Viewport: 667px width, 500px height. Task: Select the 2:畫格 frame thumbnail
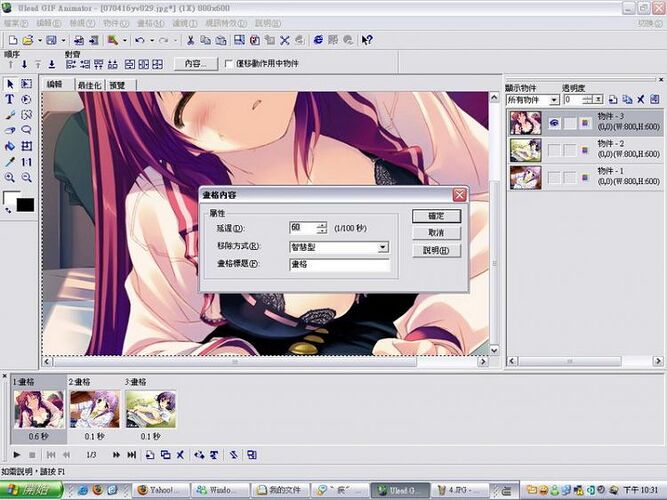(x=94, y=409)
